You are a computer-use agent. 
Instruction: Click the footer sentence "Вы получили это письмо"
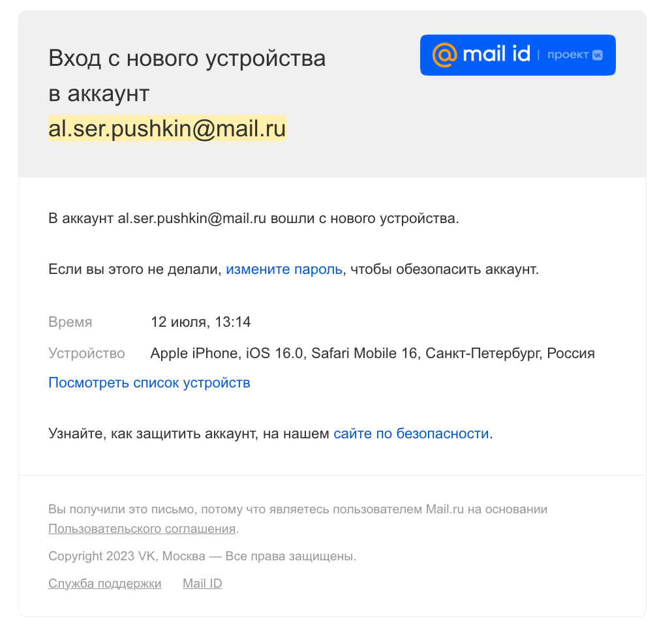(x=122, y=509)
